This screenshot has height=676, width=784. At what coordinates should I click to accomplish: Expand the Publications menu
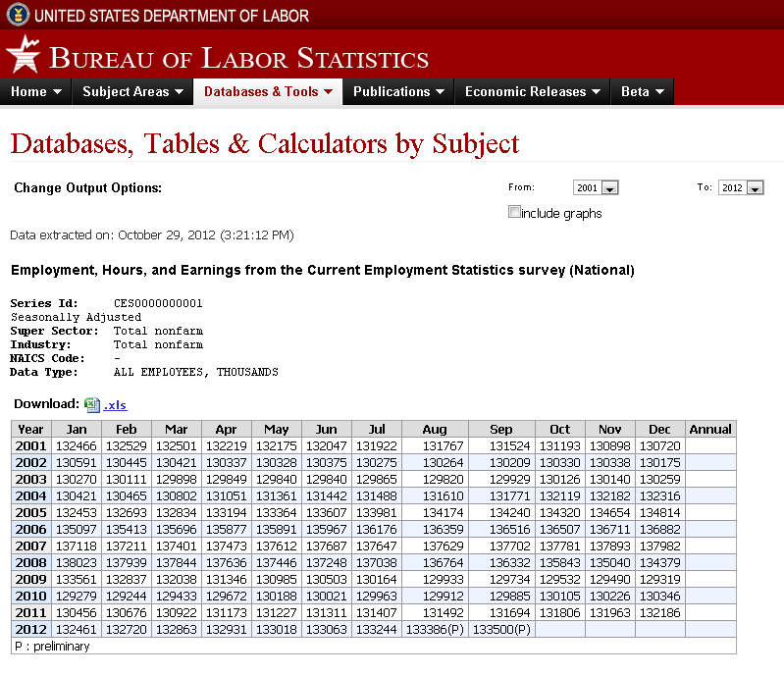coord(398,92)
